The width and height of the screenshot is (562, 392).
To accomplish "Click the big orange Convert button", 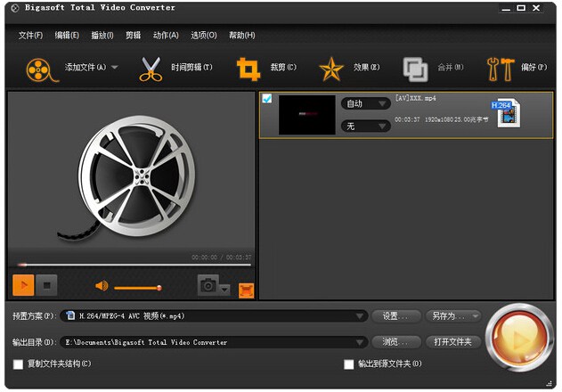I will coord(518,338).
